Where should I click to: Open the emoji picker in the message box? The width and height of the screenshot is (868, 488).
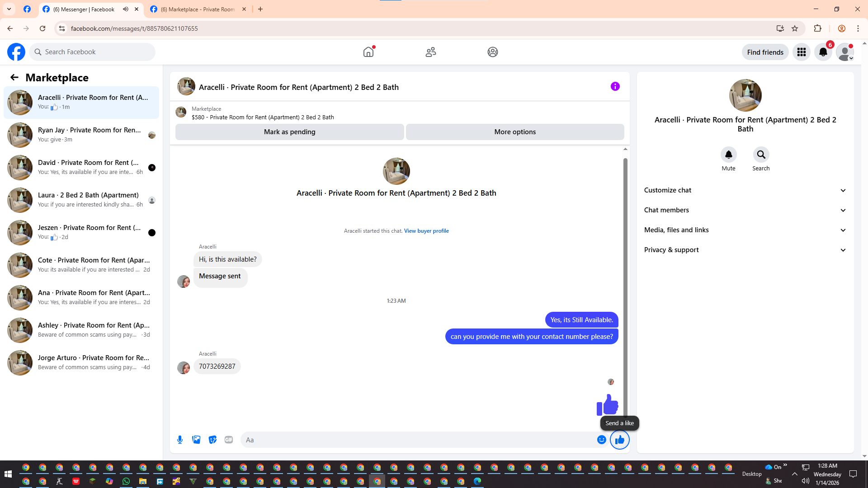601,440
